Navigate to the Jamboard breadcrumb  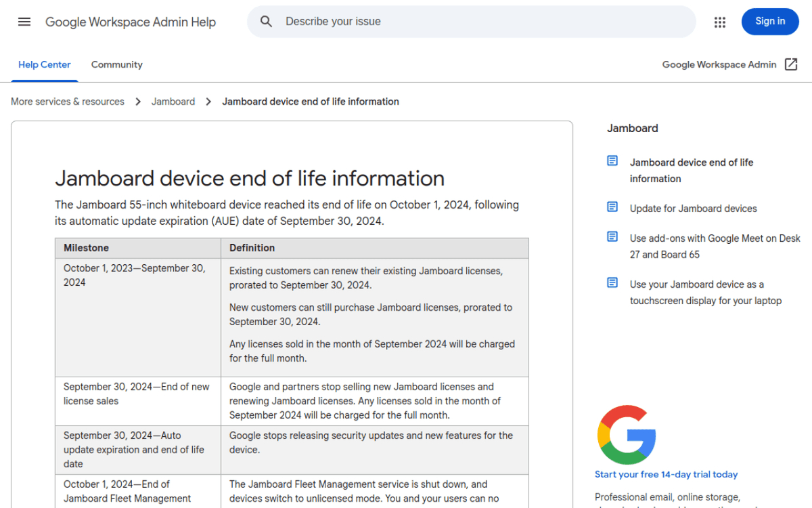pos(173,101)
